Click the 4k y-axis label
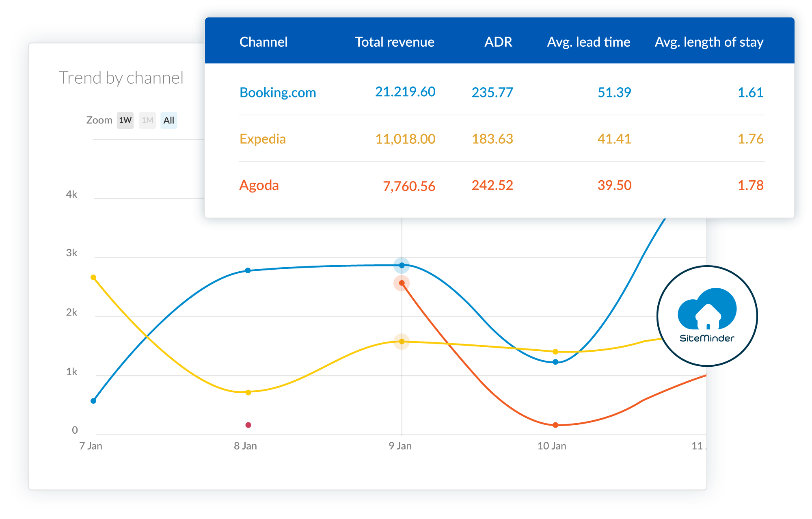812x519 pixels. point(71,195)
